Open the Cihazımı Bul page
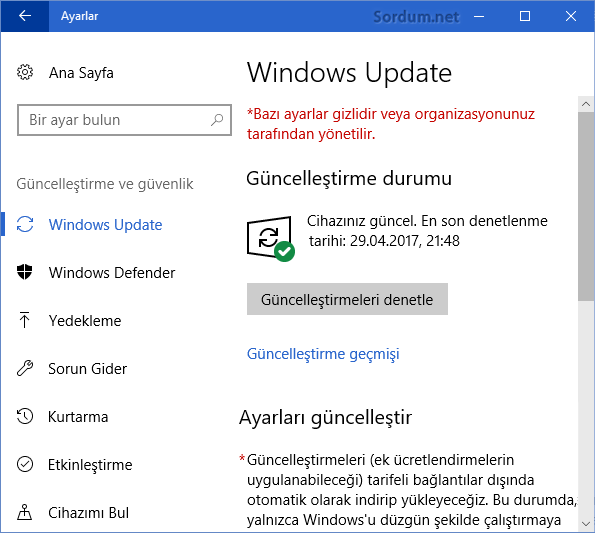The image size is (595, 533). point(89,513)
